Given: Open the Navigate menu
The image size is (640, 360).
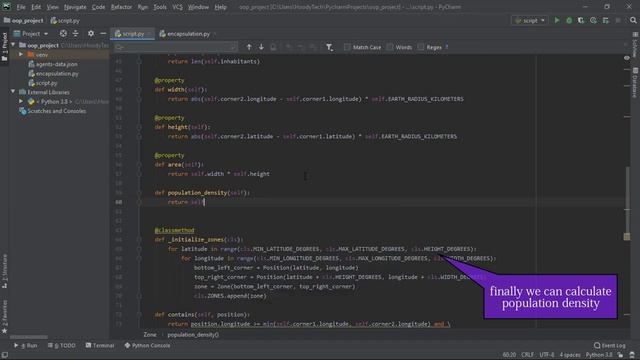Looking at the screenshot, I should pos(75,7).
